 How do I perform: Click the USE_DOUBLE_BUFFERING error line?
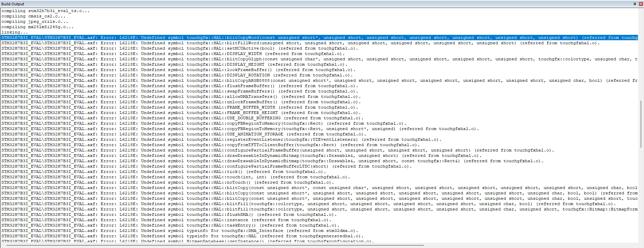(x=183, y=118)
